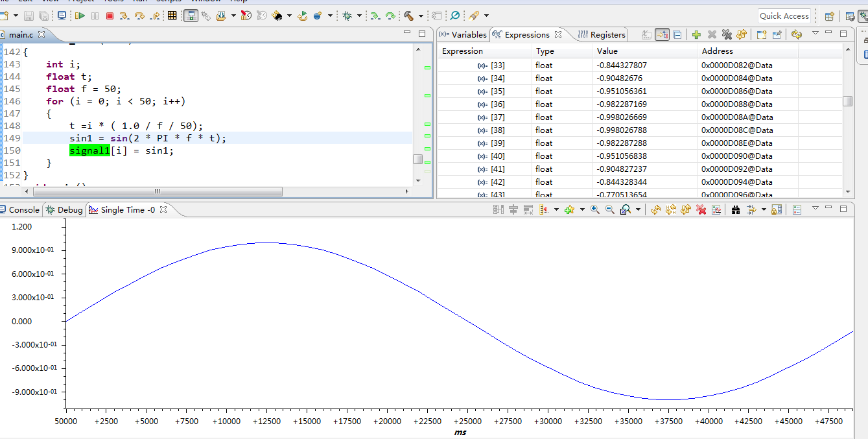Click the Collapse All icon in Expressions
This screenshot has height=439, width=868.
677,34
